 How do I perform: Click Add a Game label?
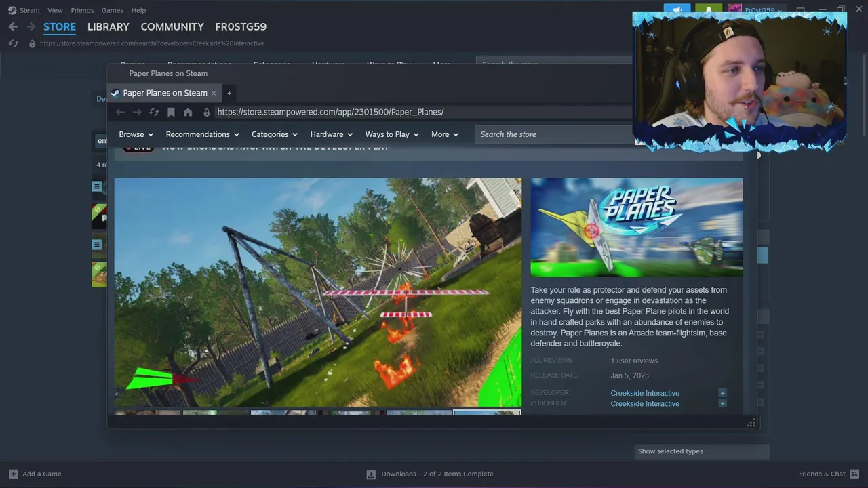42,474
